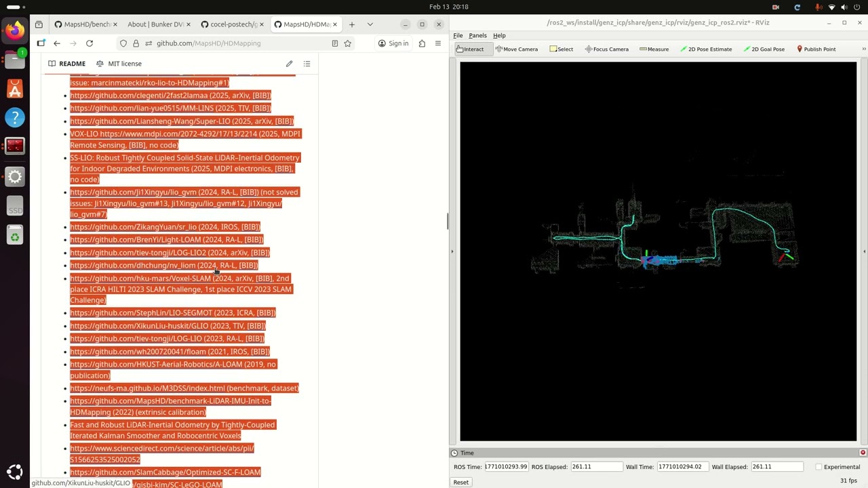Open the RViz Help menu
This screenshot has width=868, height=488.
499,35
